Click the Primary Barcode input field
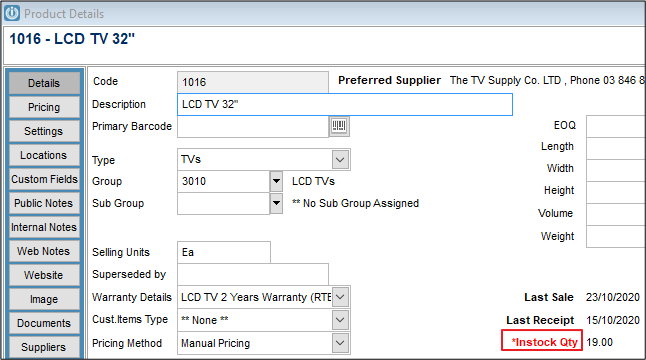 (x=253, y=126)
